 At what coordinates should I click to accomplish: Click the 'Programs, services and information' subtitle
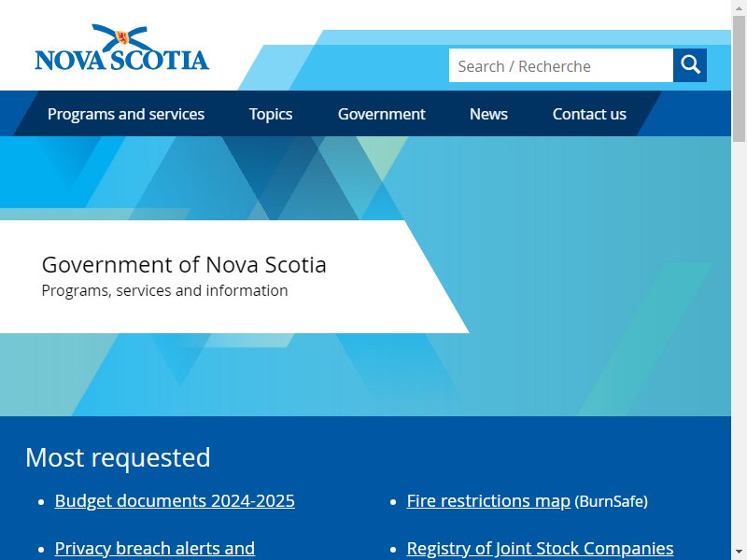(165, 290)
